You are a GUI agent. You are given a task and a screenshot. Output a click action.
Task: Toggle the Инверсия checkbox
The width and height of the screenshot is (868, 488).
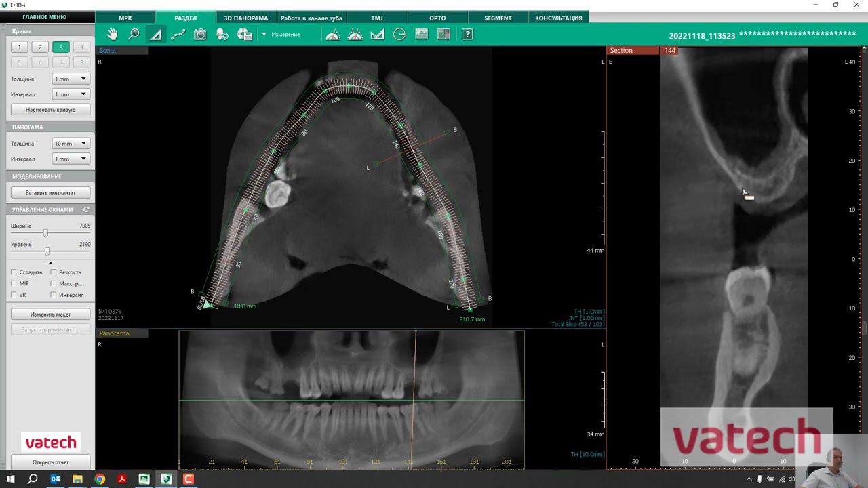(54, 296)
